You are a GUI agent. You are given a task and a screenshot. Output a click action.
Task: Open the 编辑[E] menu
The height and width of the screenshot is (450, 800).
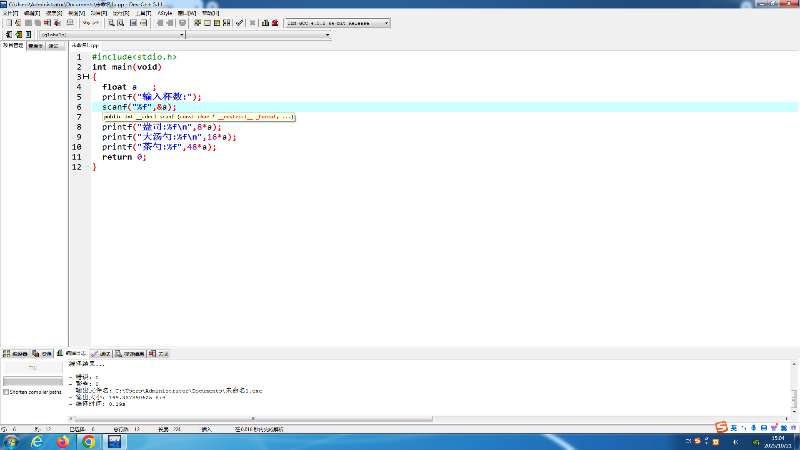[x=32, y=13]
